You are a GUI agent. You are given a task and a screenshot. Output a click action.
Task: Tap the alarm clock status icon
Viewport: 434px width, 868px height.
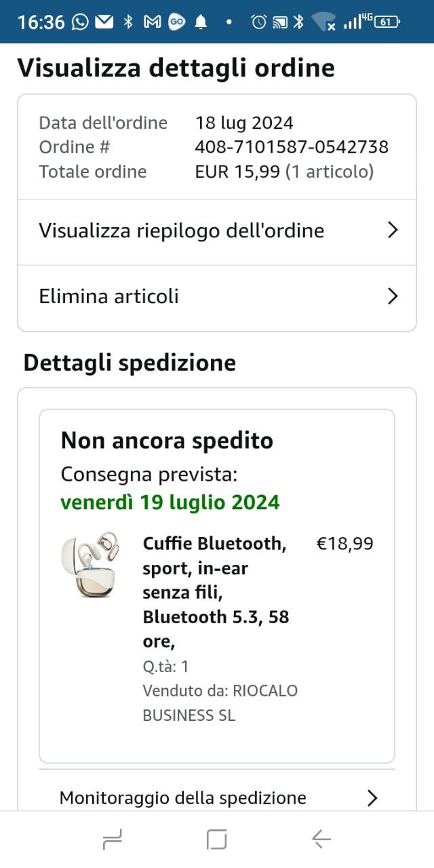258,22
